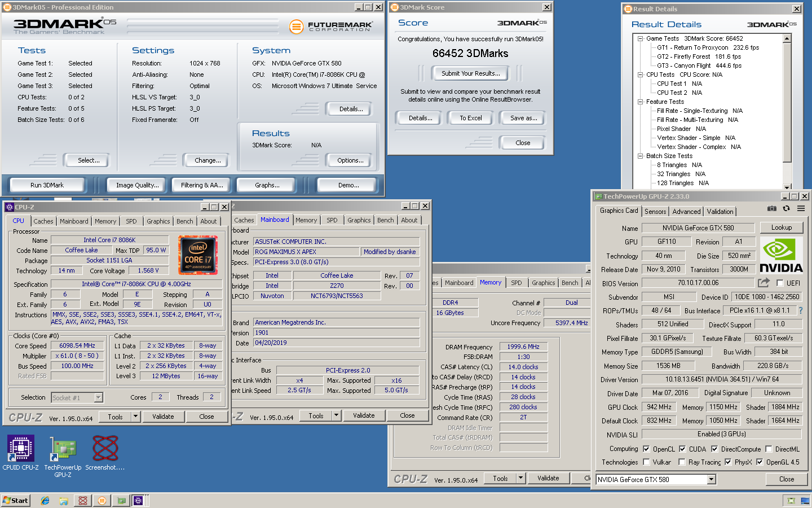Click the Core Speed value in CPU-Z

[77, 345]
